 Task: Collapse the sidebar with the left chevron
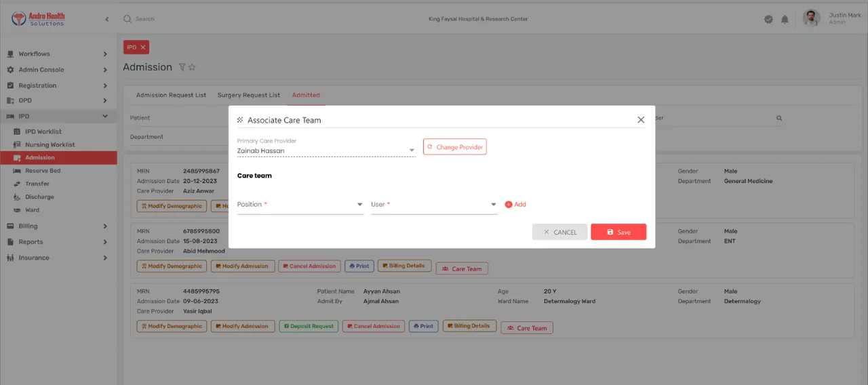(x=106, y=19)
